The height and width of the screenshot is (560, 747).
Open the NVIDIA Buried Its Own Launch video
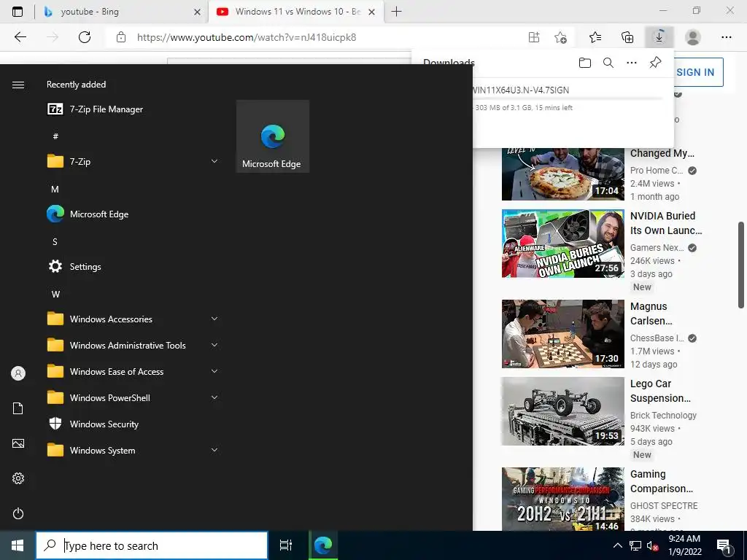click(666, 223)
